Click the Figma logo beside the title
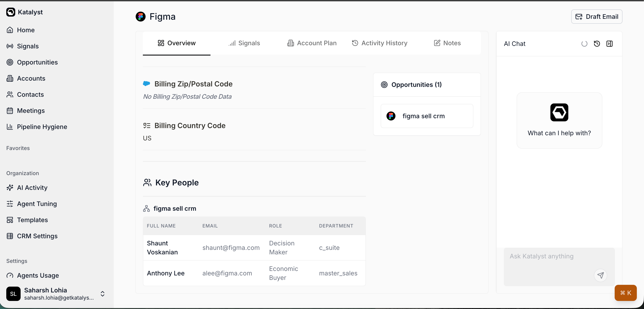This screenshot has height=309, width=644. click(x=140, y=17)
